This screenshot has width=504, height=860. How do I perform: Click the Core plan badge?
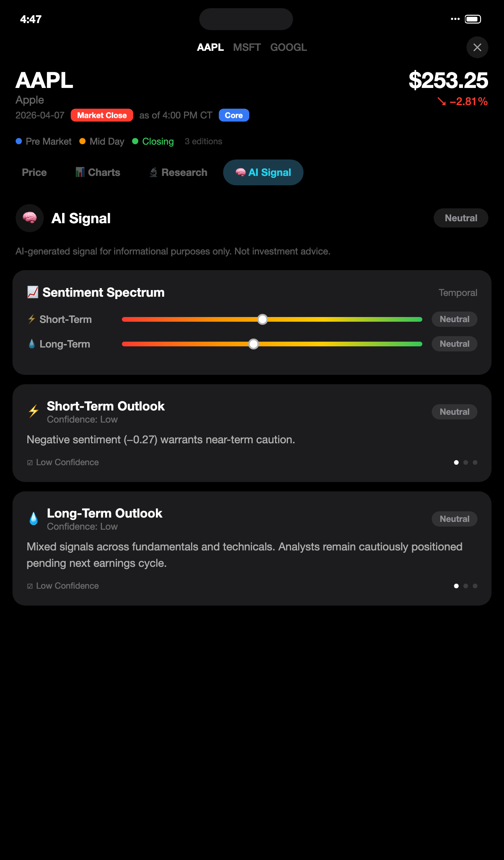234,115
